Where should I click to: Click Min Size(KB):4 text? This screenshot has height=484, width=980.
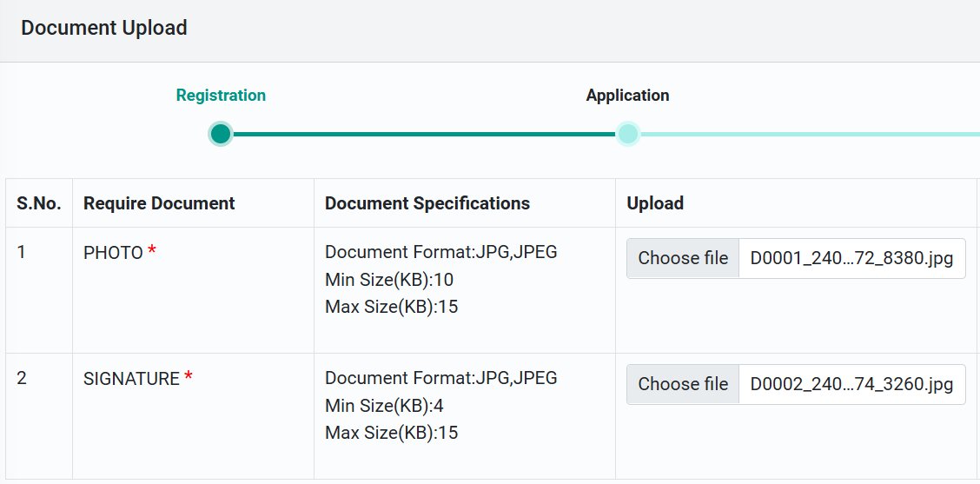click(384, 406)
